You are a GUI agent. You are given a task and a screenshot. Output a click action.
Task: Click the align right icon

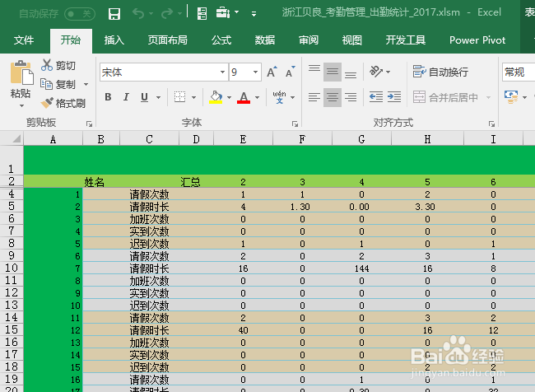click(x=351, y=97)
